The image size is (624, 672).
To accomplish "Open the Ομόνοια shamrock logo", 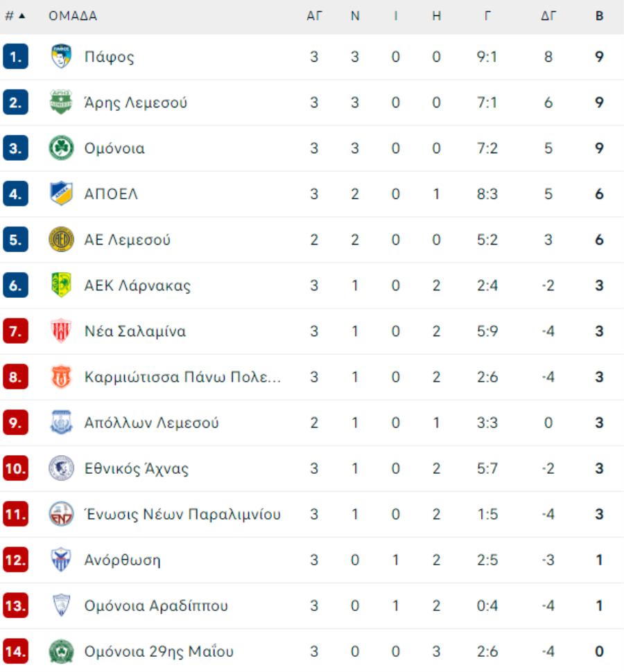I will pos(61,148).
